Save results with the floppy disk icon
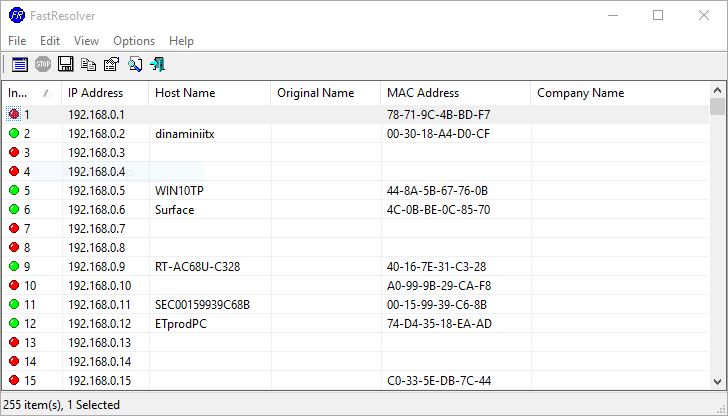728x416 pixels. tap(65, 64)
